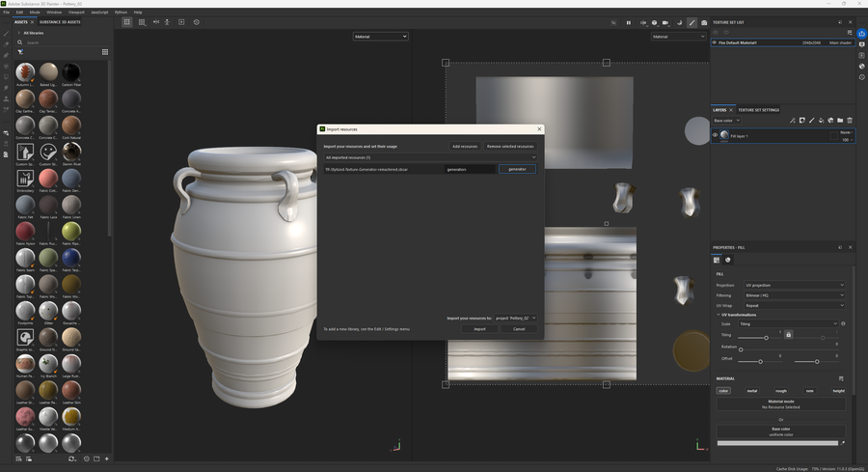The image size is (868, 472).
Task: Collapse the UV transformations section
Action: pyautogui.click(x=719, y=315)
